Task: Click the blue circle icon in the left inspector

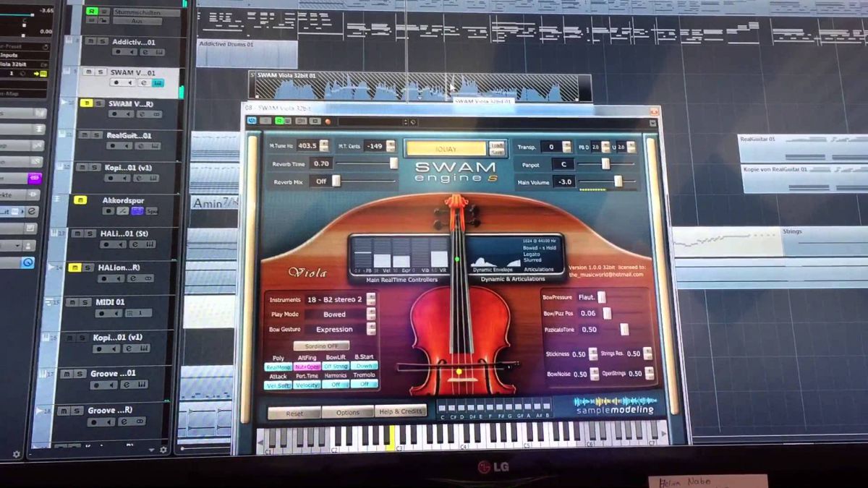Action: tap(27, 262)
